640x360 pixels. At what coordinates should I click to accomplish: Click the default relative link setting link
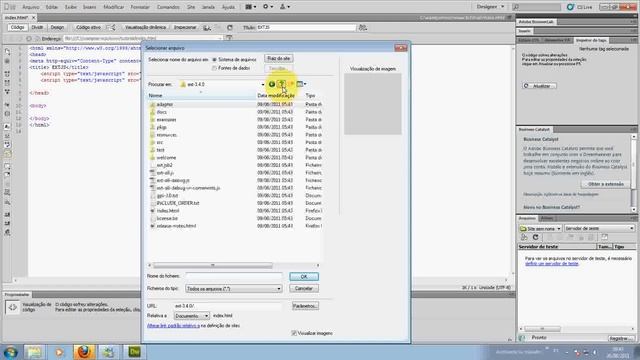point(173,326)
